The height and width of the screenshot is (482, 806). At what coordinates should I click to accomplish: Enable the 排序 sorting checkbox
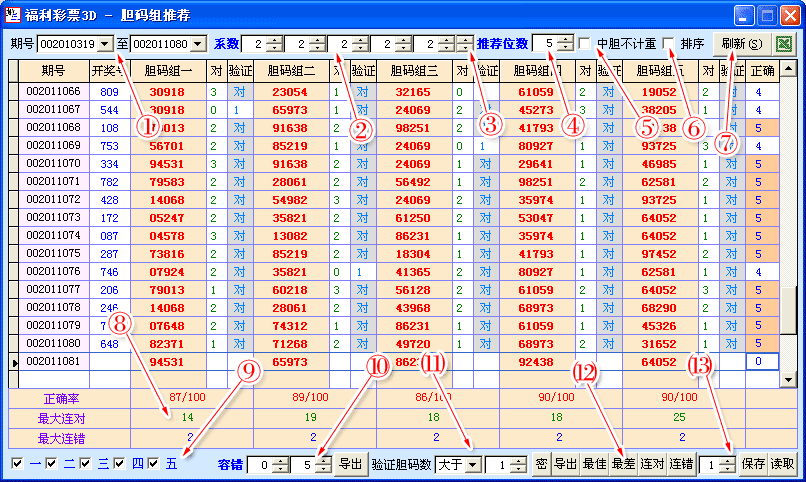click(x=668, y=44)
